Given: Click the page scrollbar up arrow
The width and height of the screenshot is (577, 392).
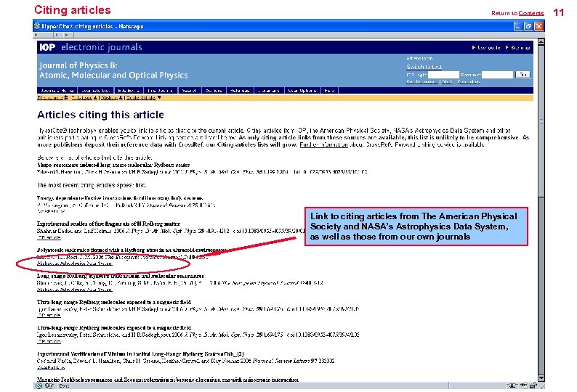Looking at the screenshot, I should pos(541,42).
